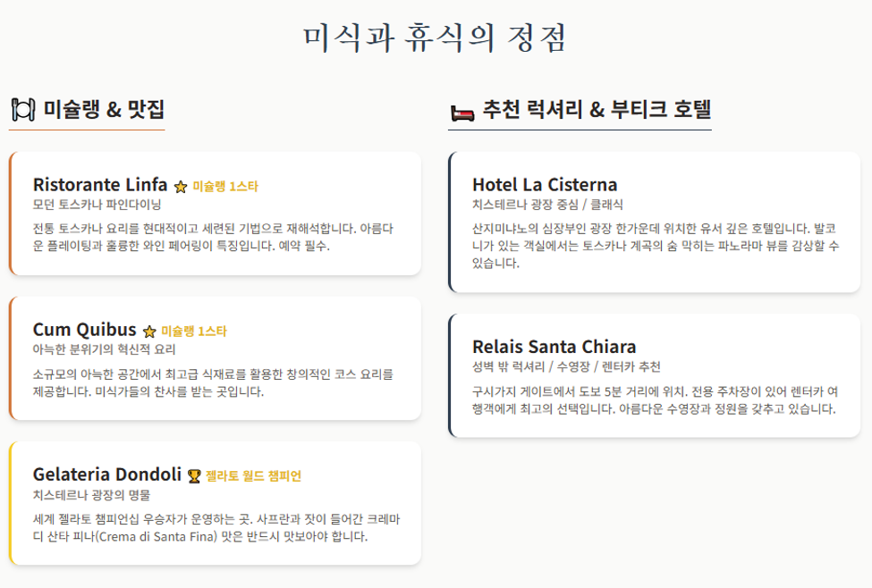Click the 미슐랭 & 맛집 section heading
The width and height of the screenshot is (872, 588).
[104, 109]
